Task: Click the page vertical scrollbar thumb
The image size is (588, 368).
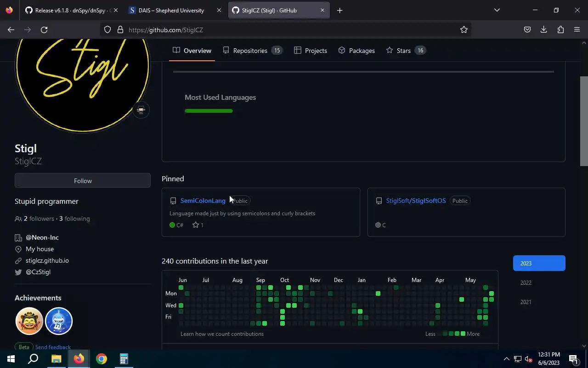Action: click(x=584, y=121)
